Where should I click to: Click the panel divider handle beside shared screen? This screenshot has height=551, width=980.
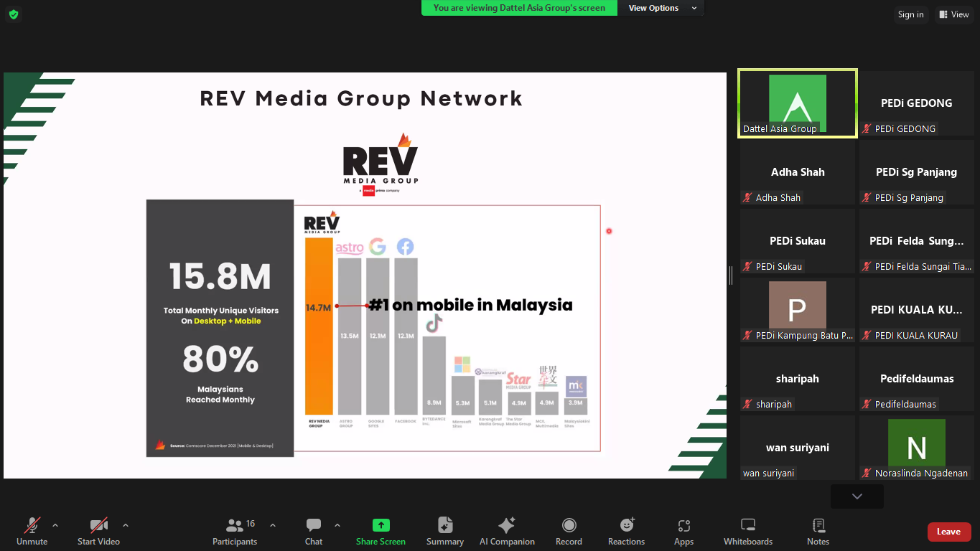[x=731, y=275]
